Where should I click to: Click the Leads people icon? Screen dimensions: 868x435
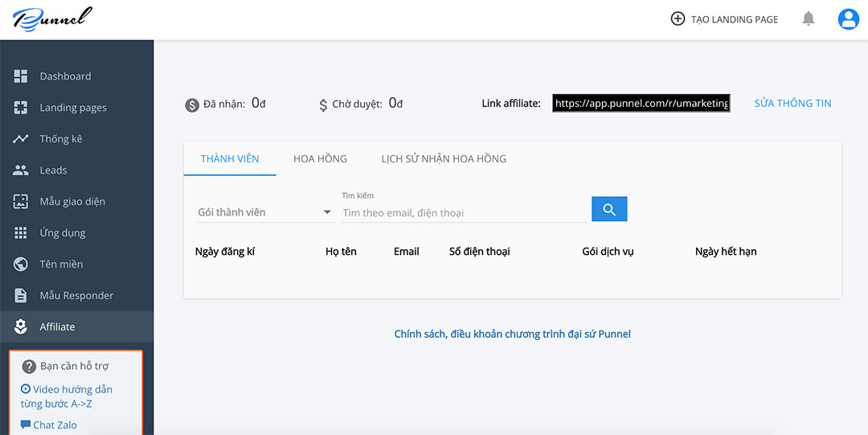pyautogui.click(x=20, y=170)
